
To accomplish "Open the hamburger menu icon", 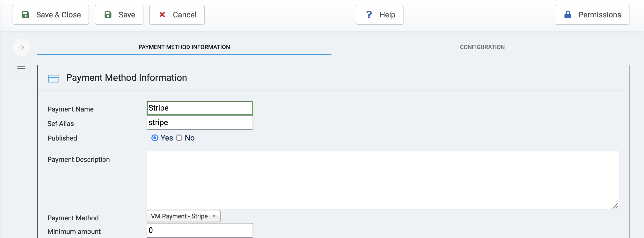I will pos(21,68).
